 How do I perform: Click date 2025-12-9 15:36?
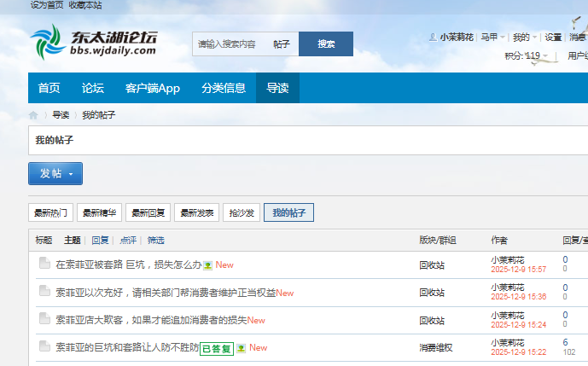tap(519, 297)
